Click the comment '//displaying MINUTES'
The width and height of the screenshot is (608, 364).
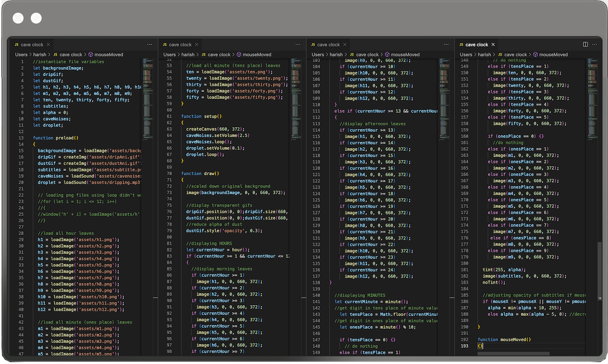tap(360, 295)
